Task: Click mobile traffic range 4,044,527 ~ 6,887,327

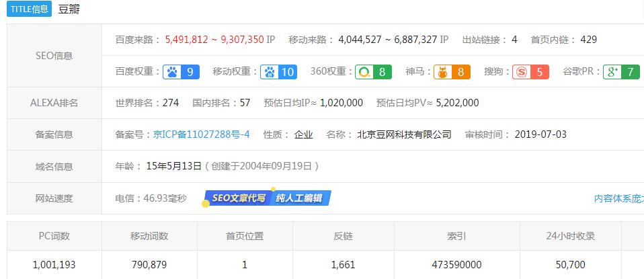Action: (388, 40)
